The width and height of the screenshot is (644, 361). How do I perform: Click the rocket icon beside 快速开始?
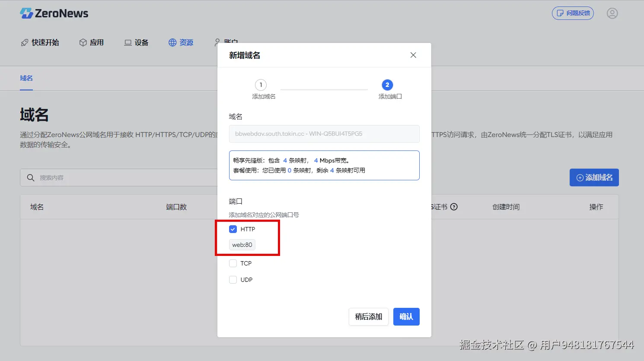tap(25, 42)
